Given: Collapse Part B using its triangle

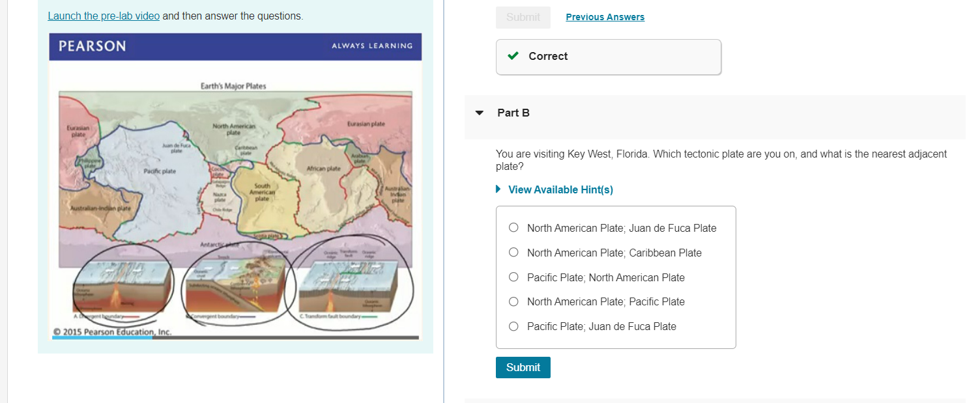Looking at the screenshot, I should click(x=480, y=113).
